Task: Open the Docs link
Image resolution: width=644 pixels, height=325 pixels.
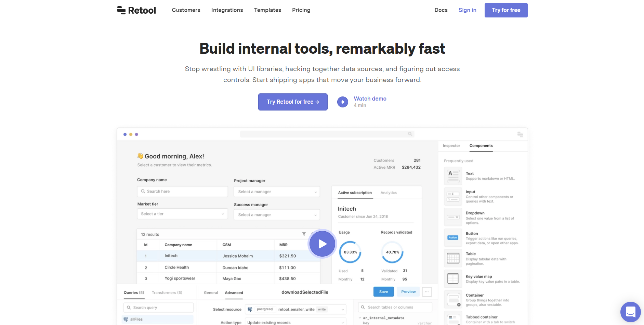Action: coord(441,10)
